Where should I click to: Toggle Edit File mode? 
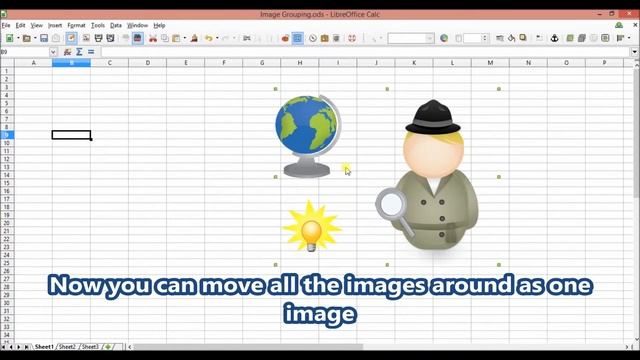click(x=71, y=38)
